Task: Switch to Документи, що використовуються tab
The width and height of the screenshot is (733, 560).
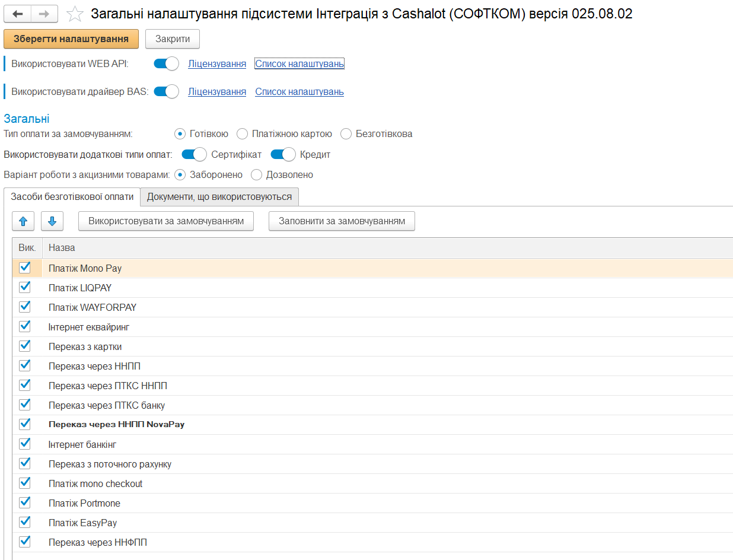Action: pos(219,196)
